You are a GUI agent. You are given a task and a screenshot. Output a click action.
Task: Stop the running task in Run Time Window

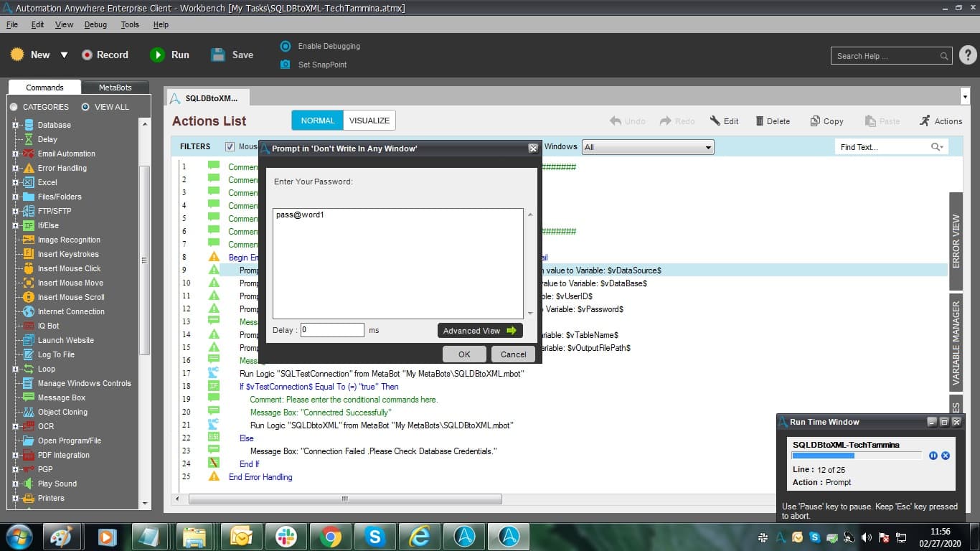coord(946,456)
